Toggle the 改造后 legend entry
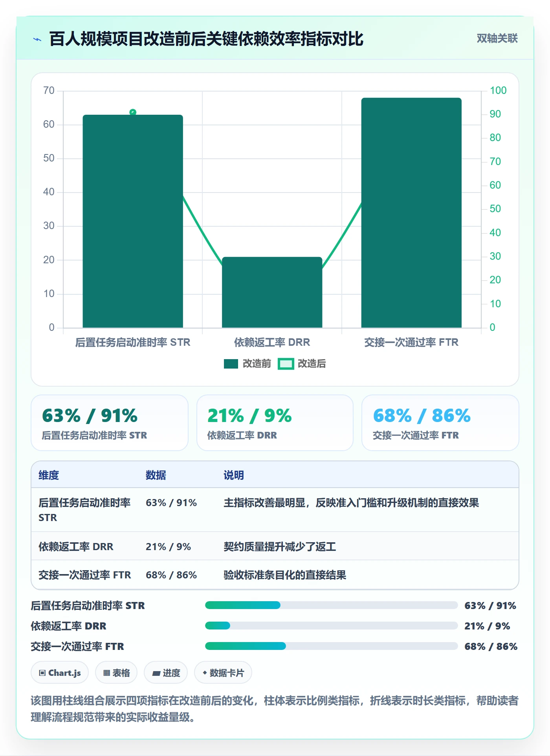This screenshot has width=550, height=756. click(302, 363)
